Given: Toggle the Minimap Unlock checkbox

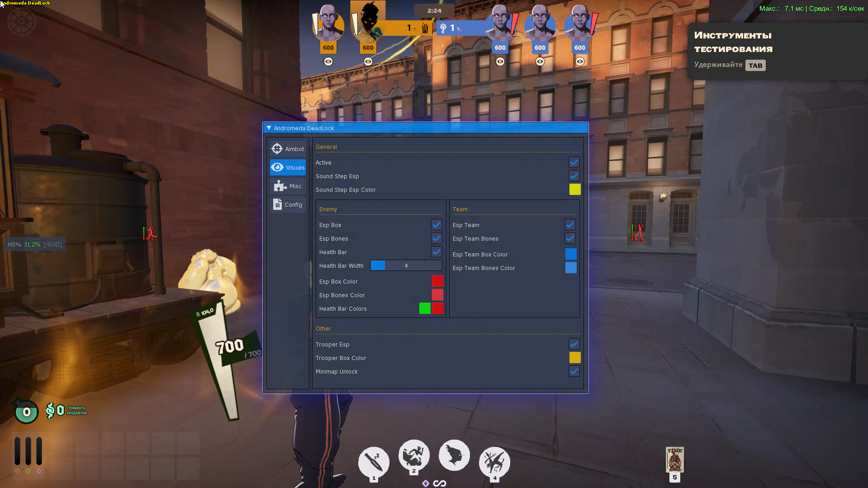Looking at the screenshot, I should point(574,371).
